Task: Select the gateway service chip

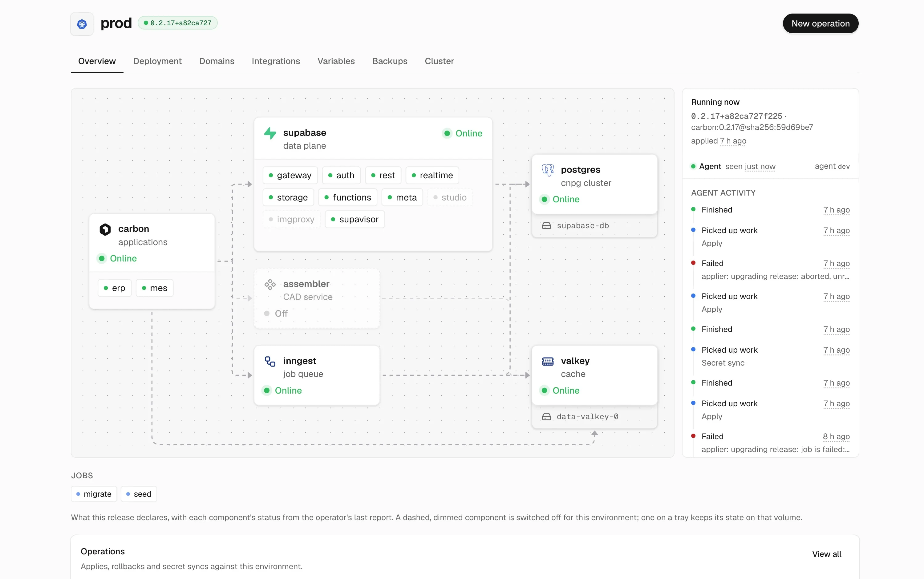Action: (x=290, y=175)
